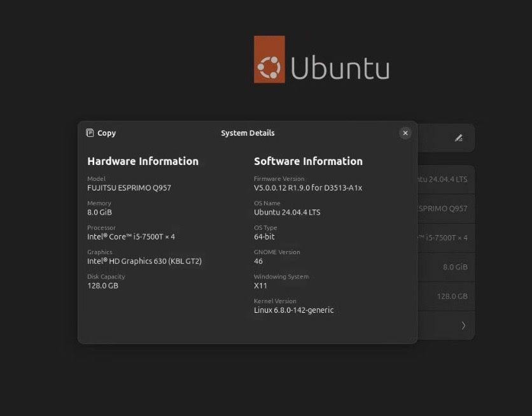
Task: Select firmware value V5.0.0.12 R1.9.0 for D3513-A1x
Action: (x=308, y=188)
